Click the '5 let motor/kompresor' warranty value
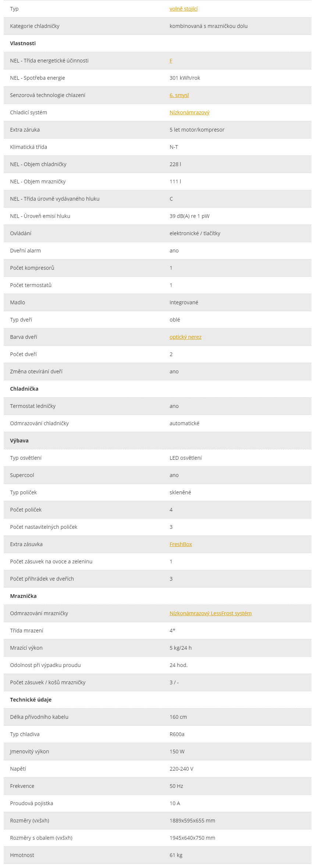The image size is (317, 868). click(x=197, y=130)
